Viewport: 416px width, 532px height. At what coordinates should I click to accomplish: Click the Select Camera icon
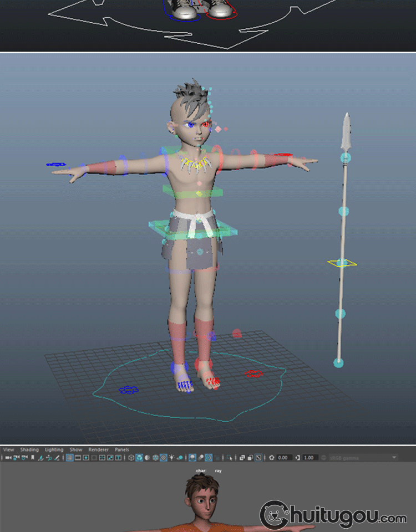tap(8, 458)
